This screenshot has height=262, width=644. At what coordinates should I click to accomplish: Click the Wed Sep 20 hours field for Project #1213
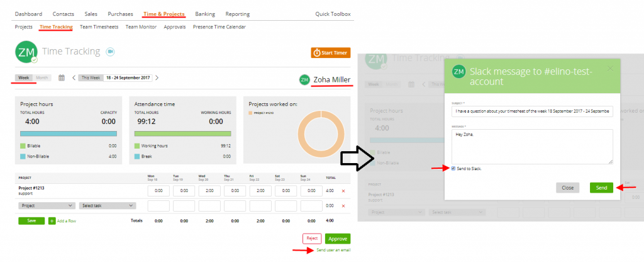coord(209,191)
